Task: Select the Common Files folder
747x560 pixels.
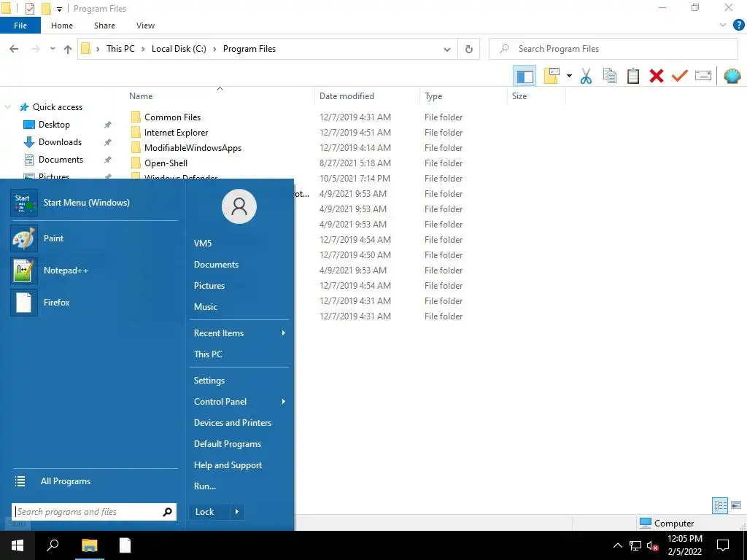Action: (172, 117)
